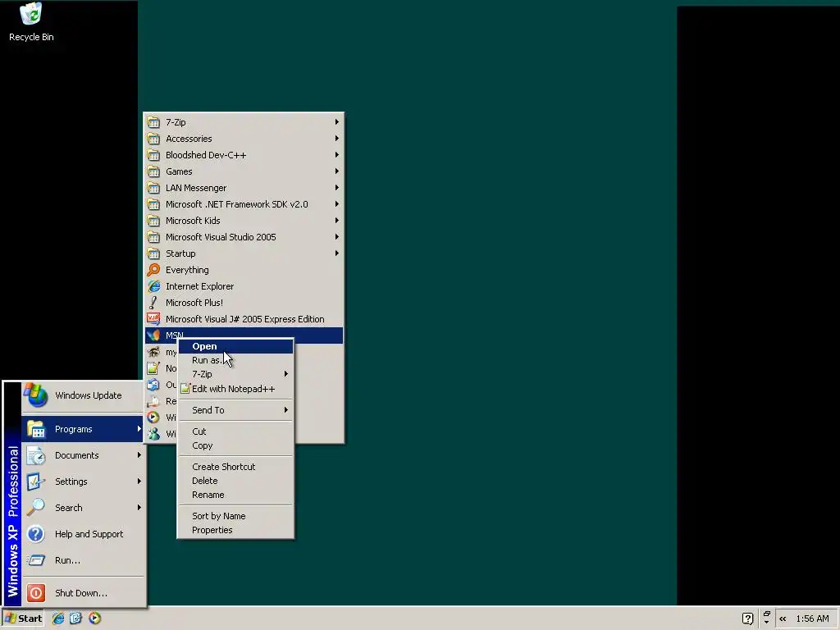Click the Microsoft Plus! exclamation icon
This screenshot has width=840, height=630.
click(153, 303)
